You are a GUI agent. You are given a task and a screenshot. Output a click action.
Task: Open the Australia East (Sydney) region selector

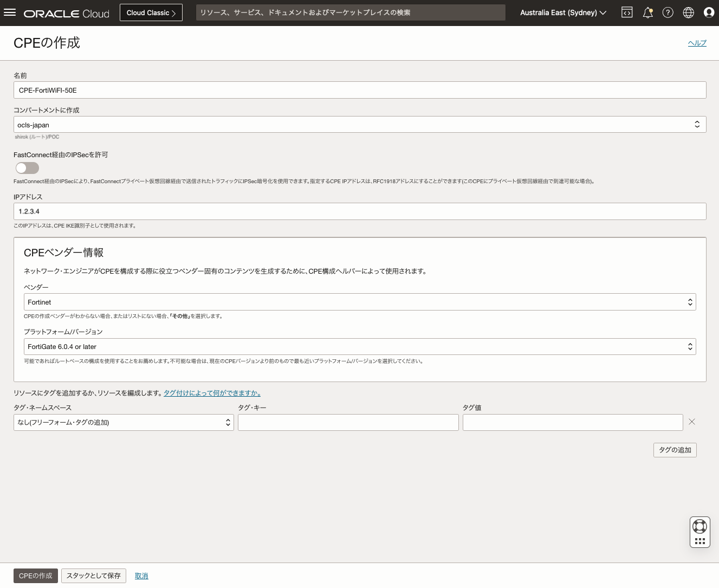563,12
